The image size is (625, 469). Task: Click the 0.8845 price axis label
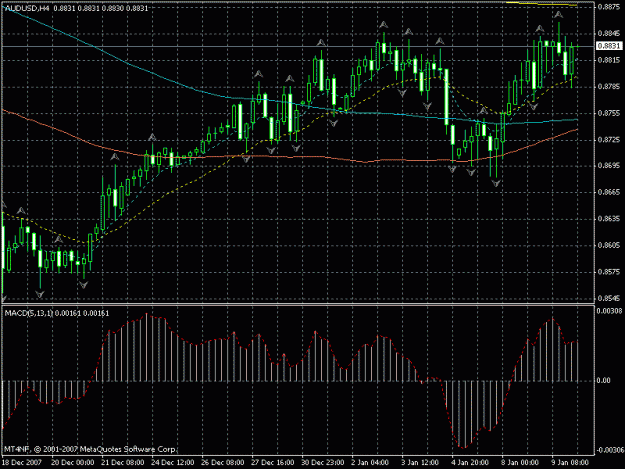(x=609, y=34)
